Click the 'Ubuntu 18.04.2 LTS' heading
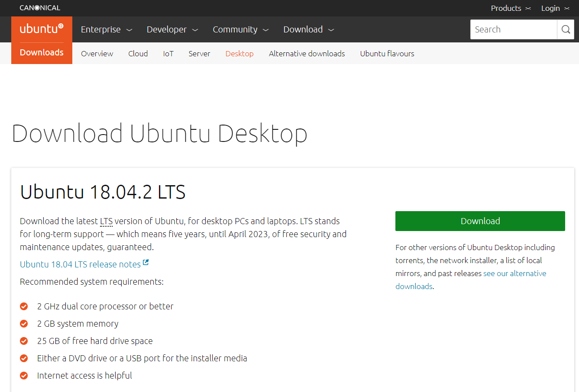Viewport: 579px width, 392px height. click(103, 192)
